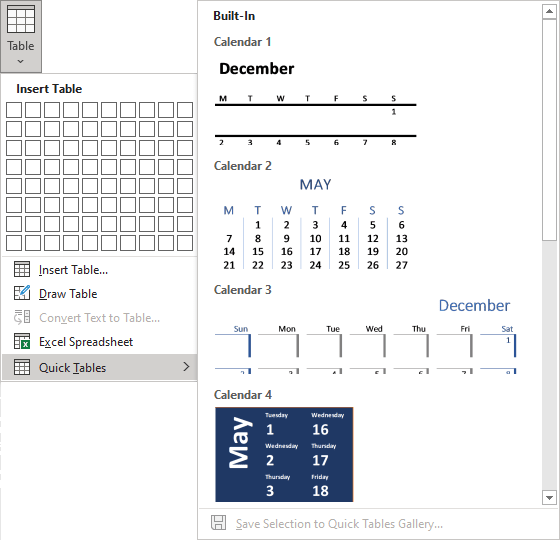Select Draw Table from the menu

tap(99, 294)
